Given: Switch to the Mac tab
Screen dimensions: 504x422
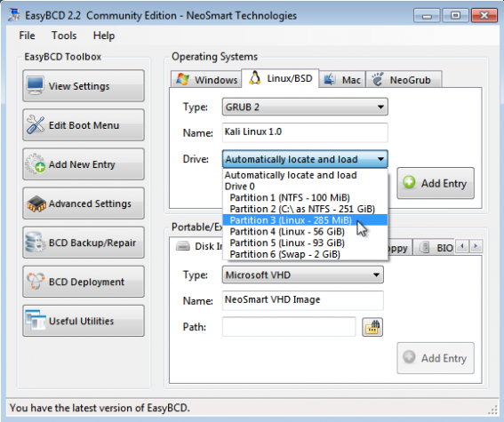Looking at the screenshot, I should tap(342, 79).
